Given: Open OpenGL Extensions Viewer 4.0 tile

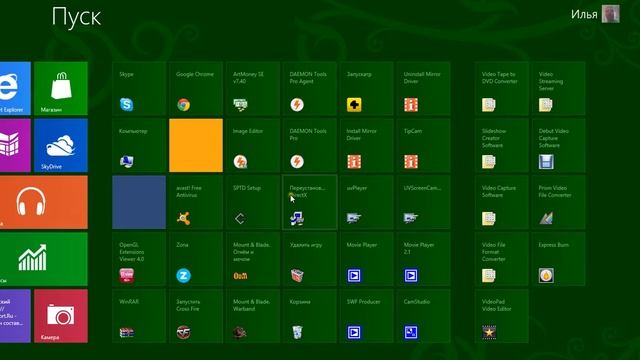Looking at the screenshot, I should click(x=139, y=259).
